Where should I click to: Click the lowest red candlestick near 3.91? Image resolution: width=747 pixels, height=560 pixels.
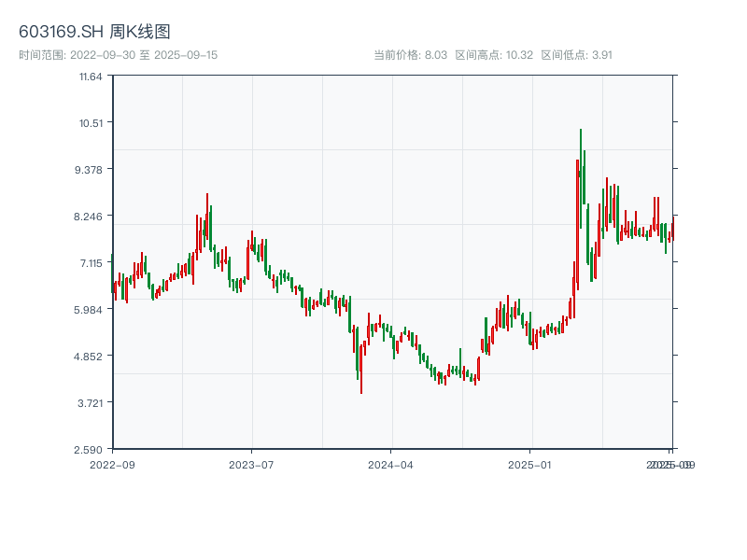coord(361,369)
